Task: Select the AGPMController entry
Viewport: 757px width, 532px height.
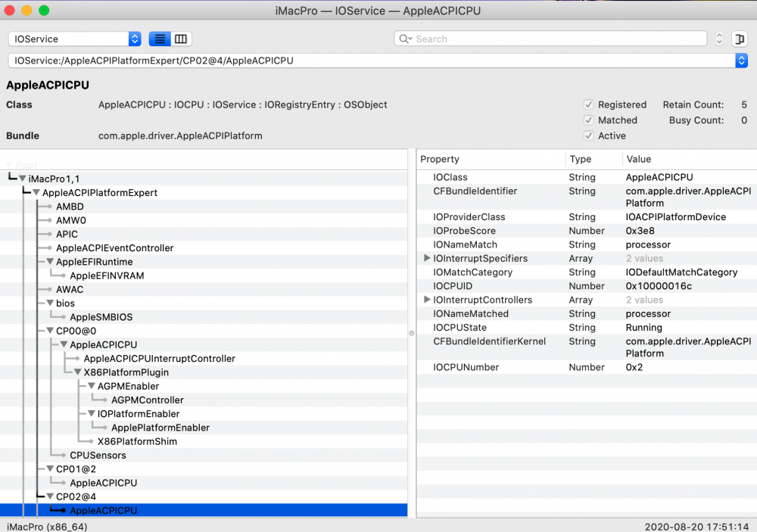Action: point(148,400)
